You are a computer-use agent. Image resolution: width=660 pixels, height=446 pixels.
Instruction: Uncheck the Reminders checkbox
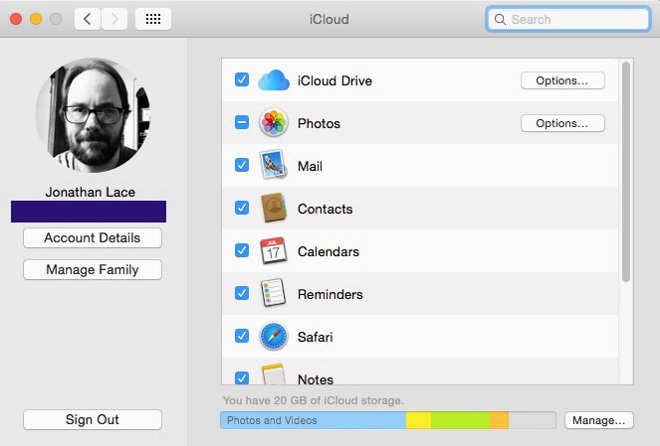tap(242, 293)
